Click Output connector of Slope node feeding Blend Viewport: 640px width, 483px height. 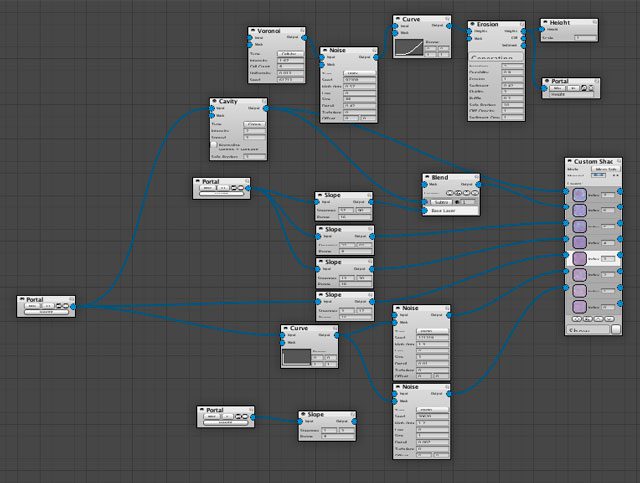tap(371, 202)
